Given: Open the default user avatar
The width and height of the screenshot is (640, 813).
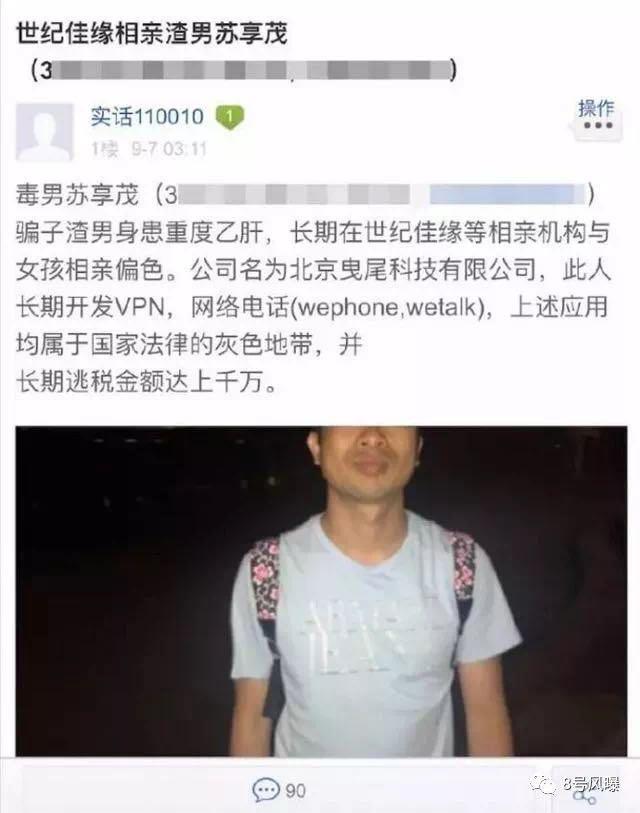Looking at the screenshot, I should [45, 132].
